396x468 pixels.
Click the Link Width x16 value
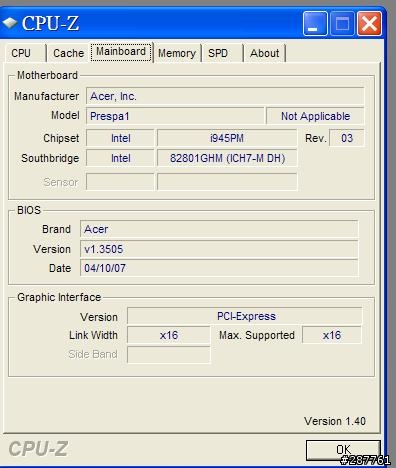(x=169, y=335)
